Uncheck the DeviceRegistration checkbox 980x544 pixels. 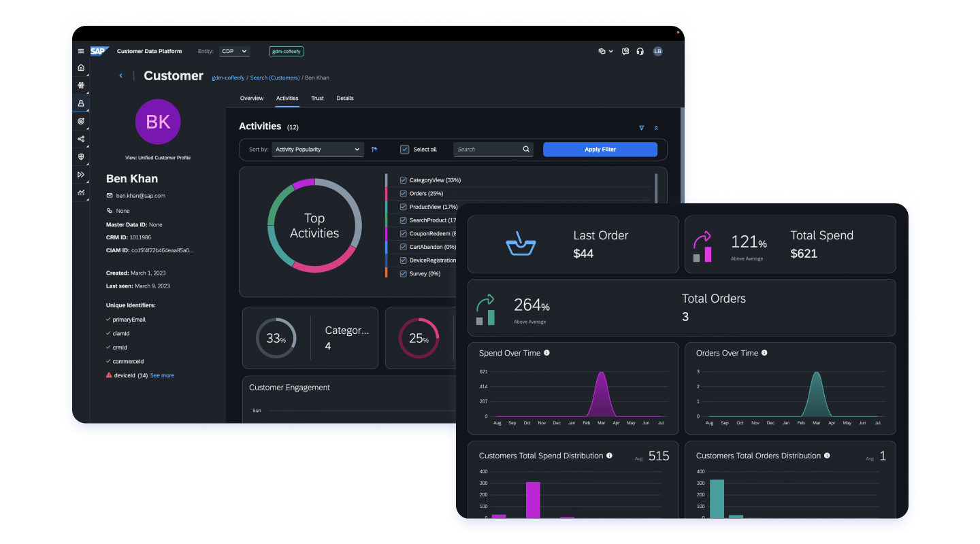click(x=403, y=260)
